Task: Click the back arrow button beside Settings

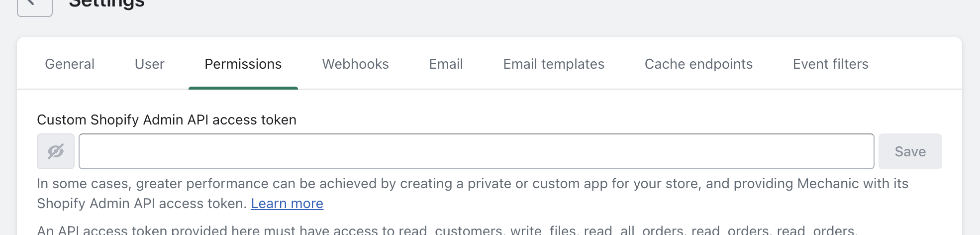Action: tap(34, 5)
